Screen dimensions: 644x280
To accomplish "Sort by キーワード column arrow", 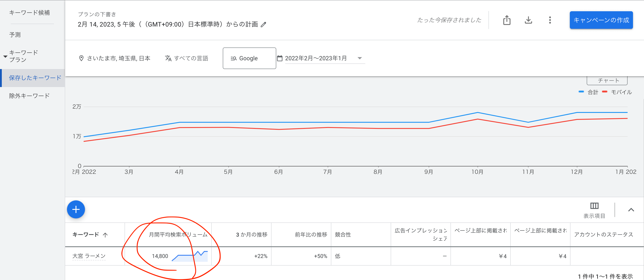I will [105, 235].
